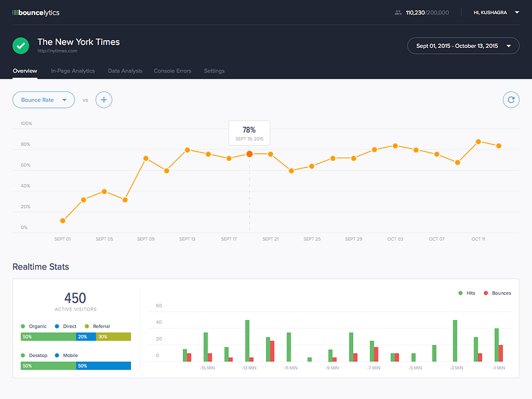
Task: Click the green checkmark status icon
Action: 21,46
